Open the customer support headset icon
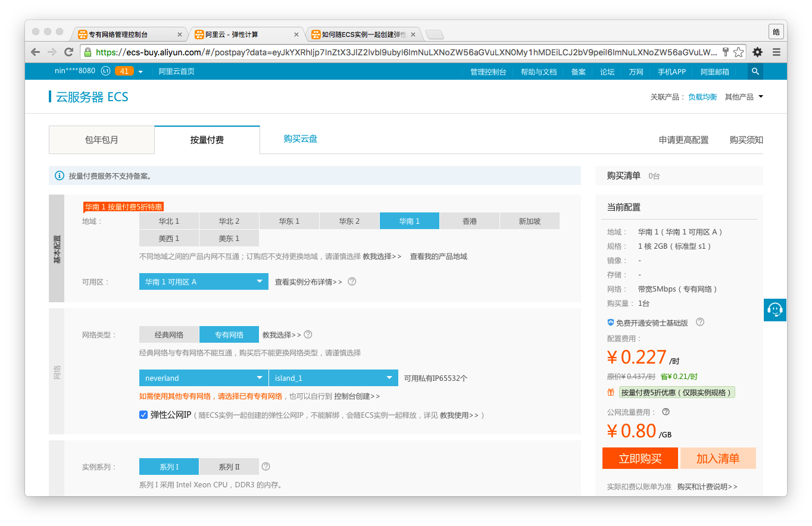 [774, 310]
